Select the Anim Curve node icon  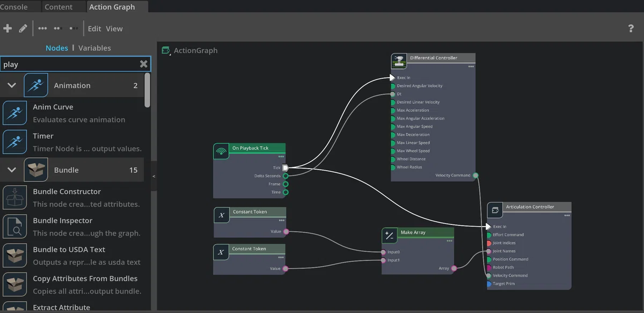[15, 113]
